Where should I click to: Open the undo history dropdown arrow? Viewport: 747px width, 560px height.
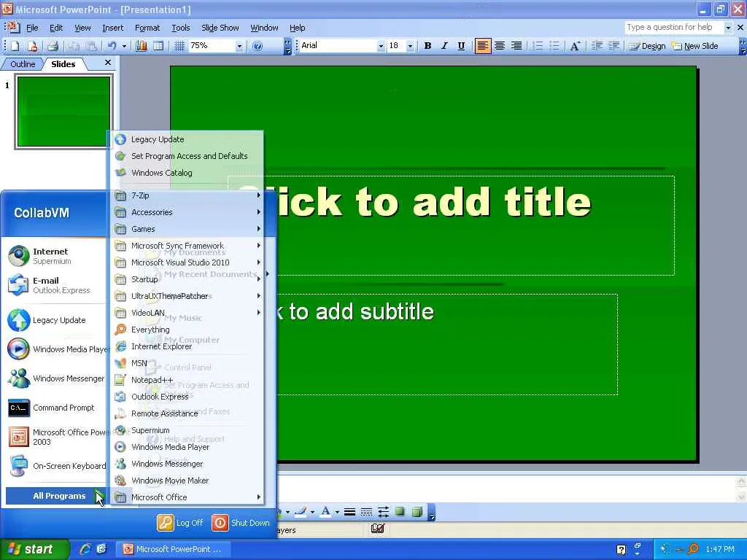point(124,46)
